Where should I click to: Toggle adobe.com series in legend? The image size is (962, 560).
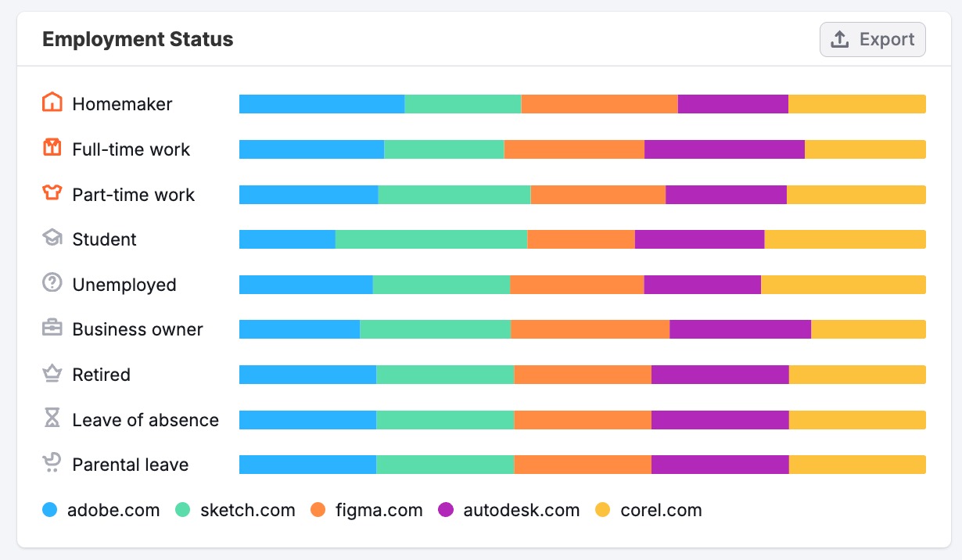(x=102, y=511)
